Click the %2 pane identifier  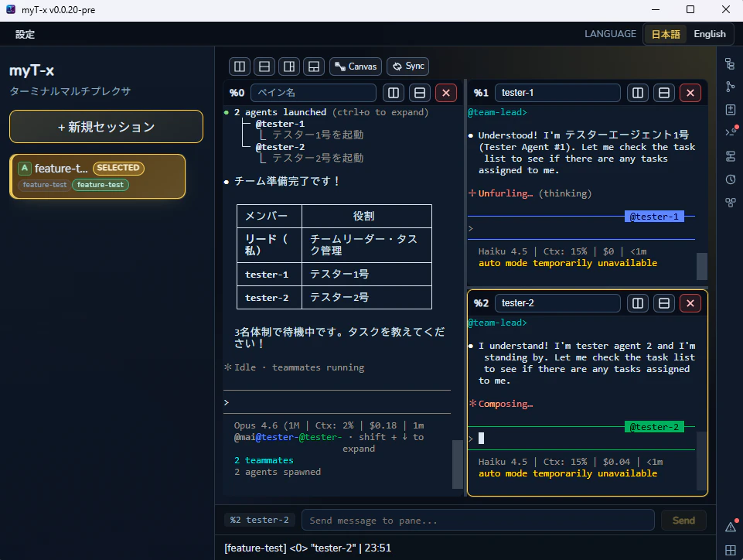tap(481, 303)
